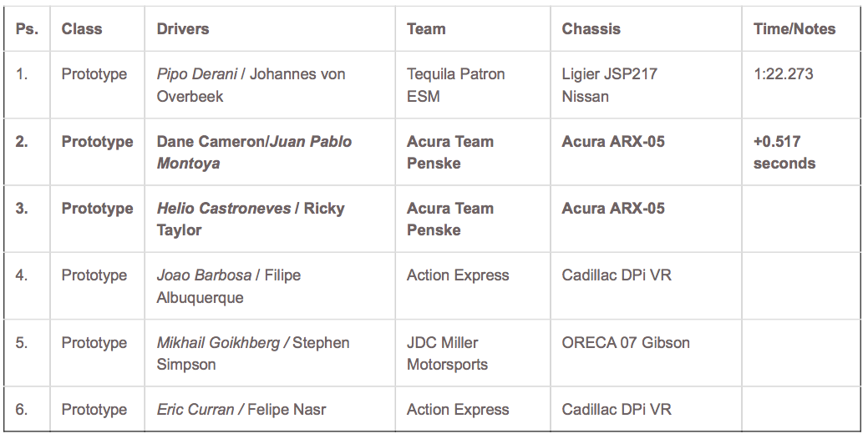
Task: Click the Ps. column header
Action: (x=27, y=28)
